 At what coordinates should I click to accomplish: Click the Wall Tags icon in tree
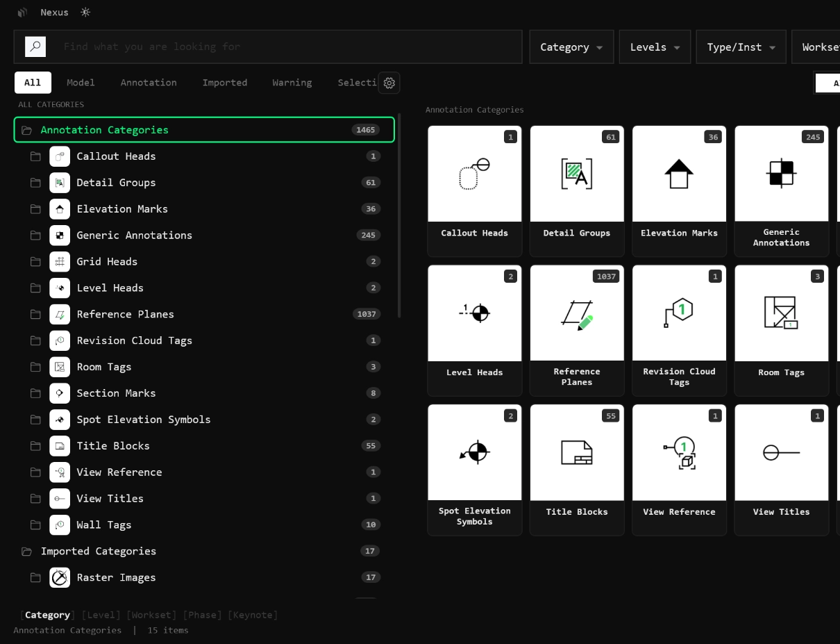point(60,525)
